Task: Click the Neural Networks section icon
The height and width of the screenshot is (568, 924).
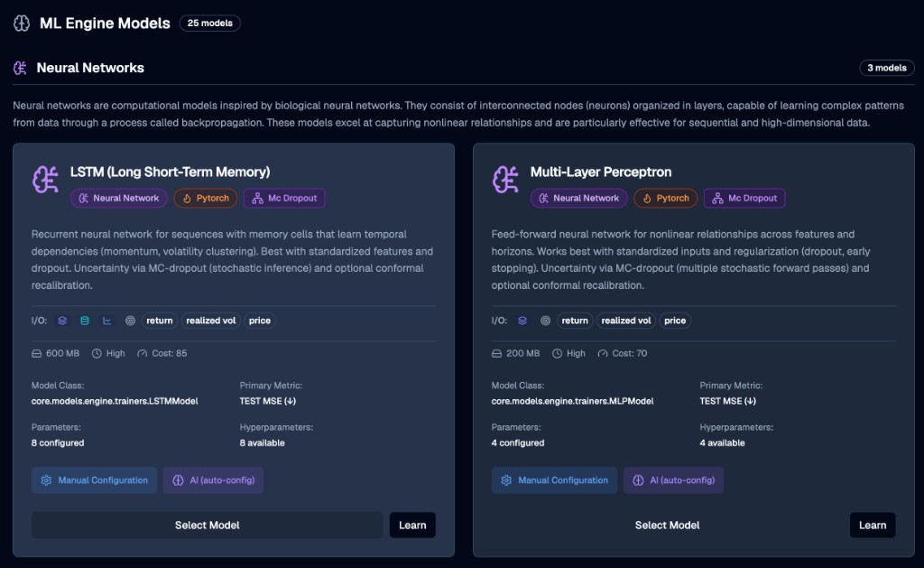Action: [20, 68]
